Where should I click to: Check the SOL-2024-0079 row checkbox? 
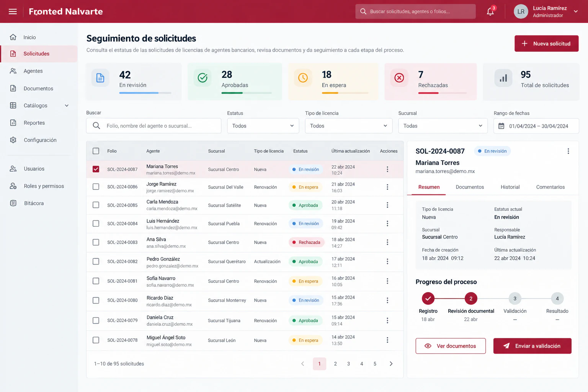point(96,320)
